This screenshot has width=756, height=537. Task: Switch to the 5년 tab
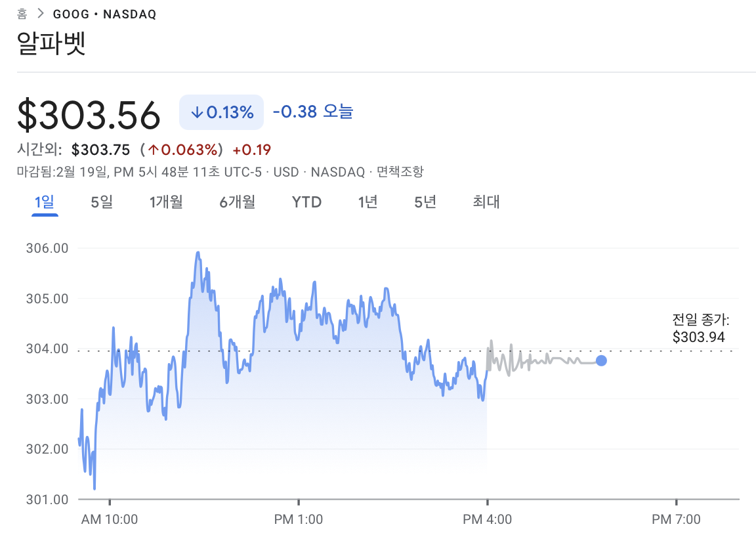(x=425, y=202)
